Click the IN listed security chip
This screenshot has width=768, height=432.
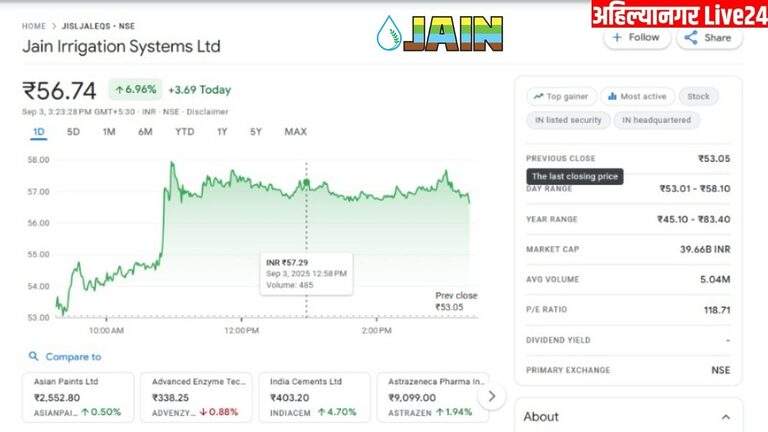pyautogui.click(x=569, y=120)
